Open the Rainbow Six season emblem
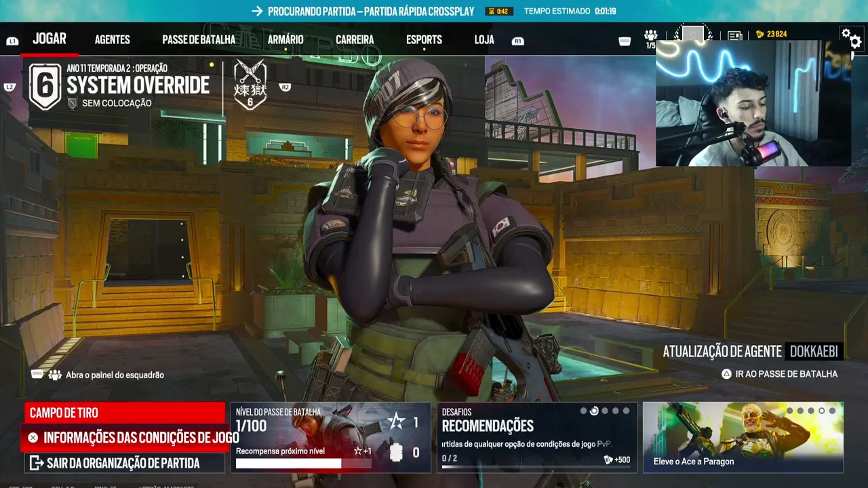This screenshot has height=488, width=868. point(45,86)
